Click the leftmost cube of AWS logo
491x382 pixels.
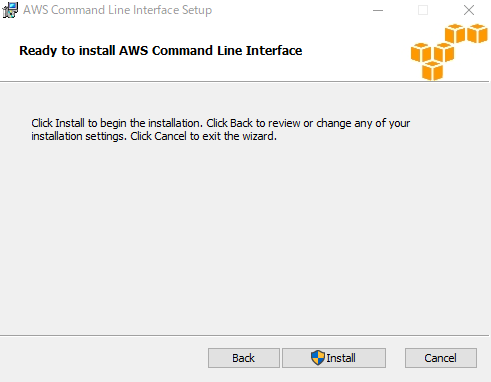coord(421,52)
